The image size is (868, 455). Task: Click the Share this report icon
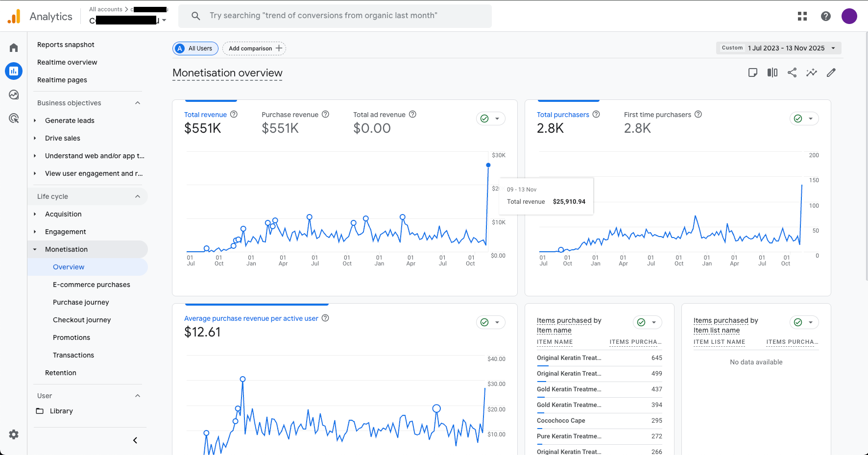point(792,72)
